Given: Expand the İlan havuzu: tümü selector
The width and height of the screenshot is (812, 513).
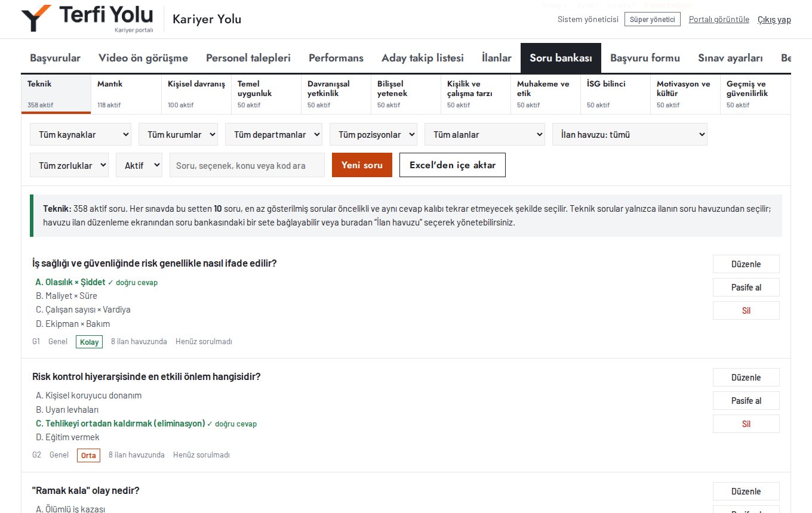Looking at the screenshot, I should click(x=630, y=134).
